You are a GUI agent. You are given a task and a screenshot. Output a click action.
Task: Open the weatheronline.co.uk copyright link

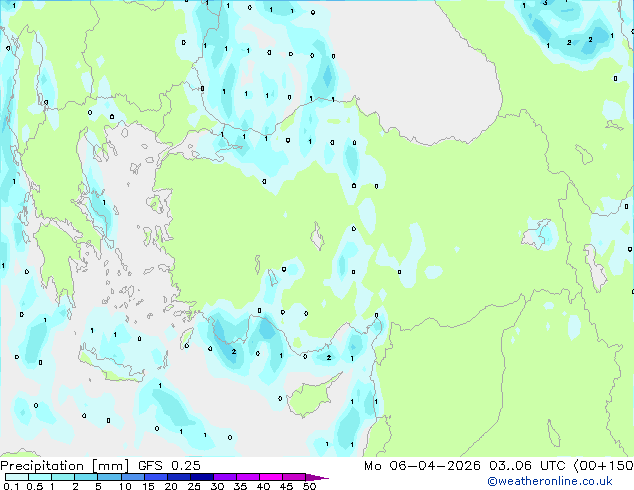550,481
